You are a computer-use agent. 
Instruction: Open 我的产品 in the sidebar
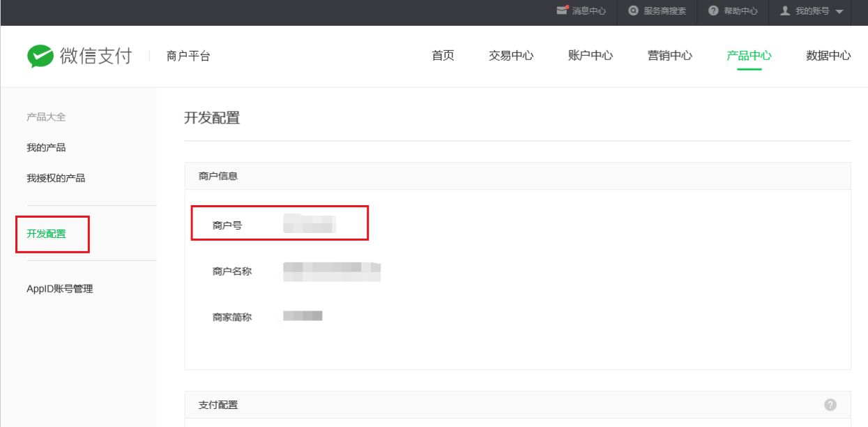tap(46, 148)
